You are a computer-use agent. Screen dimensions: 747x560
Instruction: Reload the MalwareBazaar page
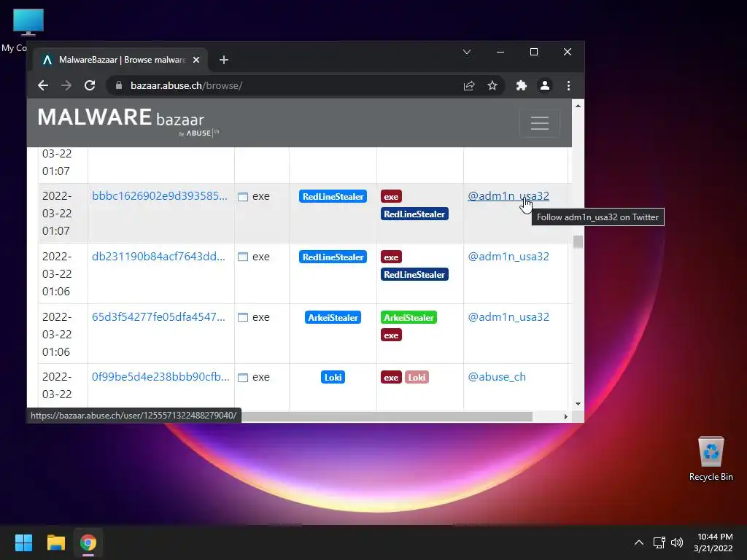(x=90, y=86)
